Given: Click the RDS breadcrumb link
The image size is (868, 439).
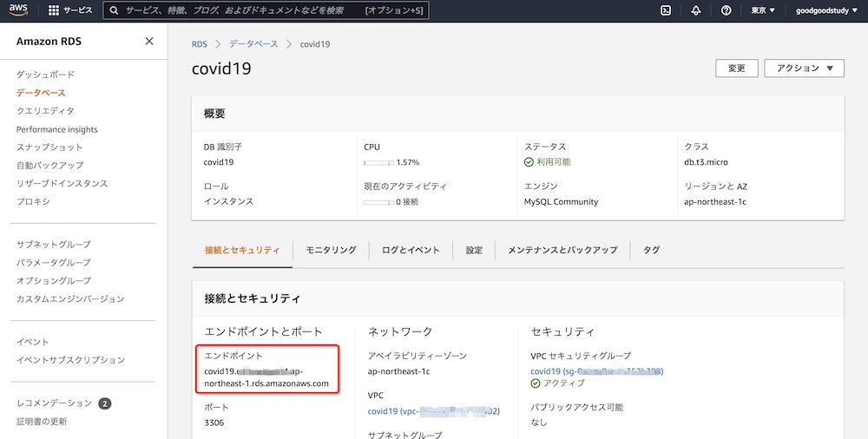Looking at the screenshot, I should coord(199,44).
